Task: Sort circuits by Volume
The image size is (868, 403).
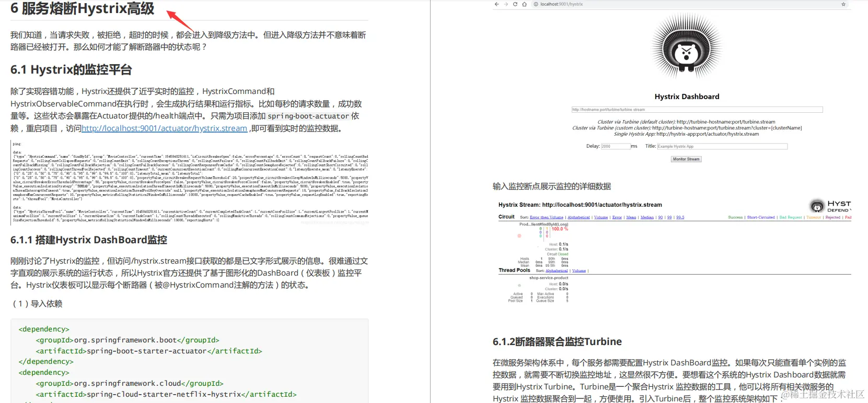Action: click(x=601, y=217)
